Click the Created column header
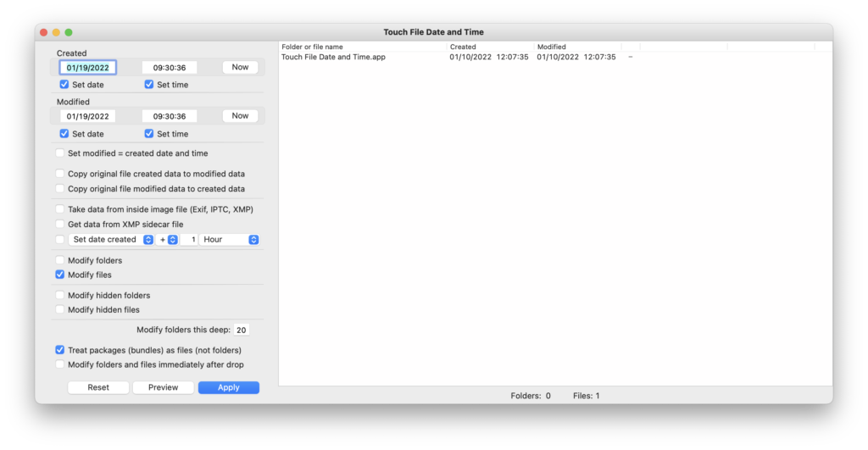Viewport: 868px width, 450px height. (x=491, y=47)
